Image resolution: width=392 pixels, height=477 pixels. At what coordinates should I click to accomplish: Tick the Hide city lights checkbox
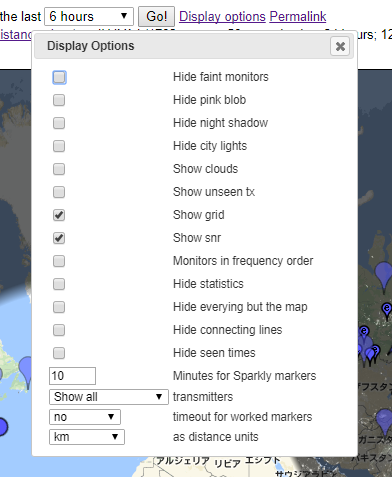pos(59,146)
